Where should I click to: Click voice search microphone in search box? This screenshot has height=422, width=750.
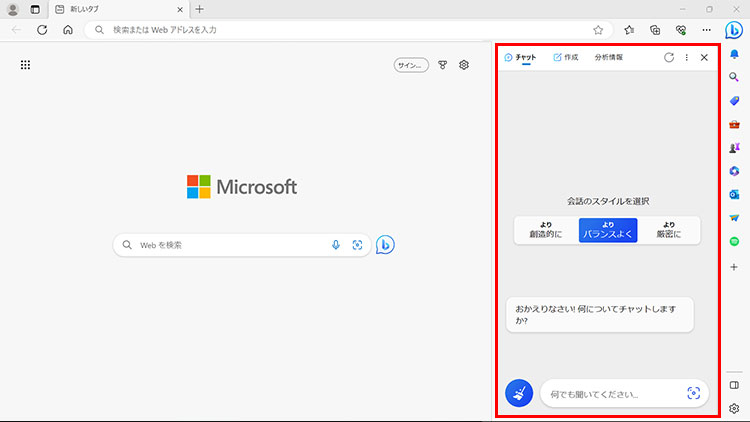[x=336, y=245]
